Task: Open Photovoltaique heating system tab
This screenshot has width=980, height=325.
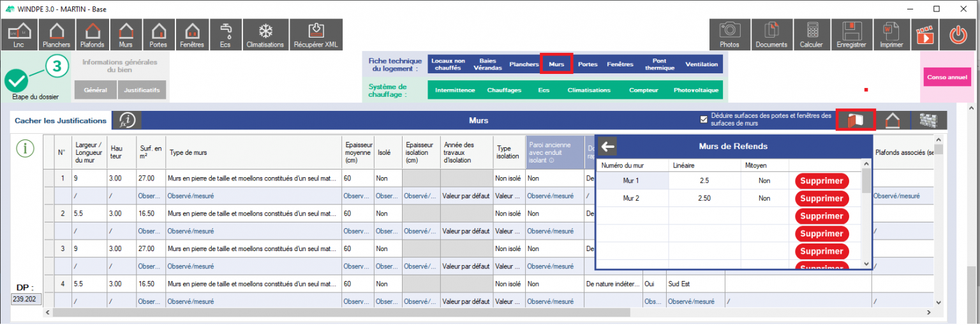Action: coord(695,90)
